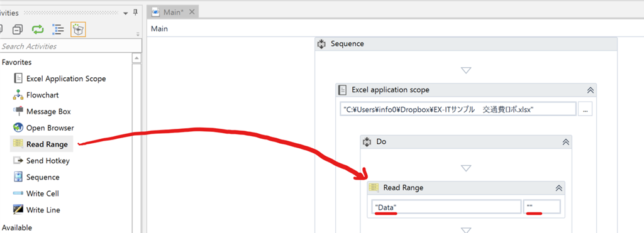This screenshot has width=644, height=233.
Task: Browse for workbook with the ... button
Action: (x=586, y=109)
